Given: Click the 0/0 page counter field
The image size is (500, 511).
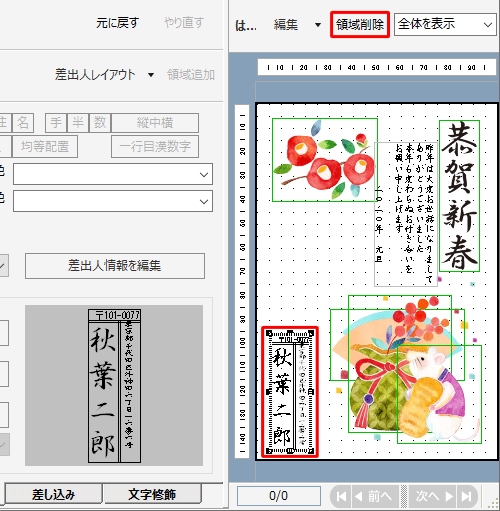Looking at the screenshot, I should click(x=279, y=496).
